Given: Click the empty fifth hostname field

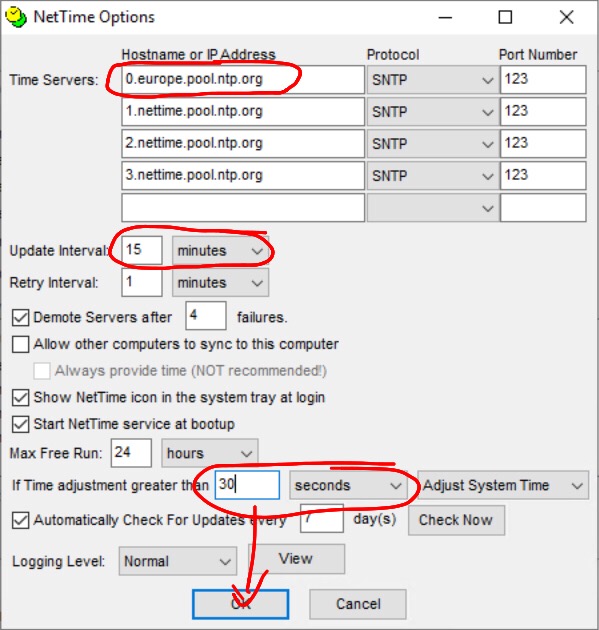Looking at the screenshot, I should tap(243, 208).
